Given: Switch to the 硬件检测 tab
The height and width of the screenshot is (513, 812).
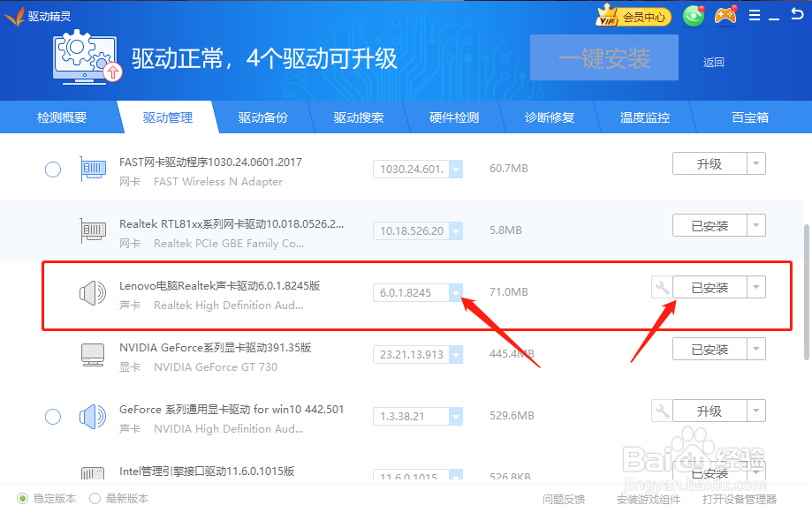Looking at the screenshot, I should tap(454, 117).
